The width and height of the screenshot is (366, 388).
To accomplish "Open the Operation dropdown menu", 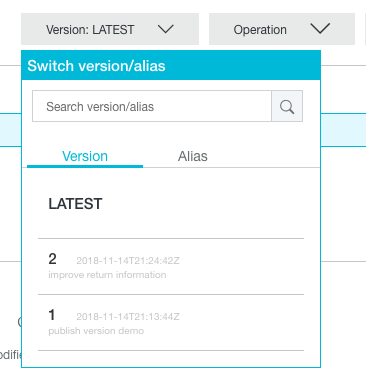I will click(x=282, y=29).
